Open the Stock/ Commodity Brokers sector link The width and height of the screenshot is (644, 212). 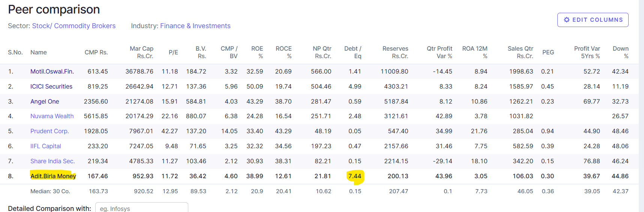(74, 26)
